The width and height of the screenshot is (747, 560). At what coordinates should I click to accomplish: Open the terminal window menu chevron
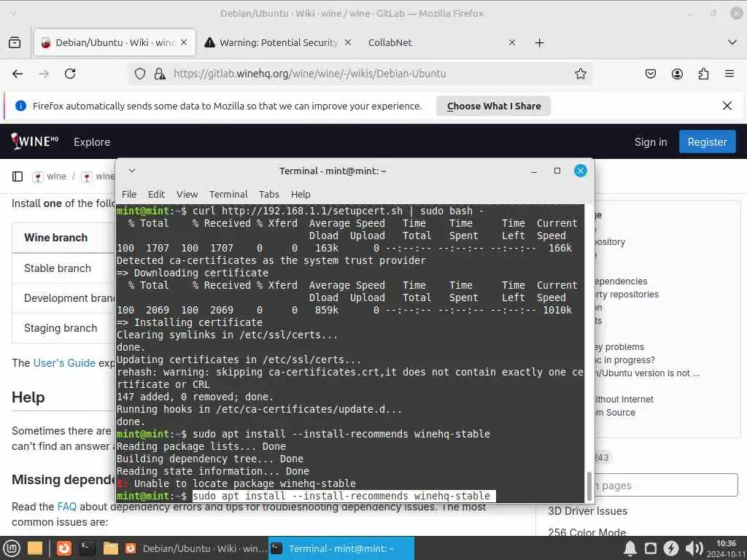[132, 171]
